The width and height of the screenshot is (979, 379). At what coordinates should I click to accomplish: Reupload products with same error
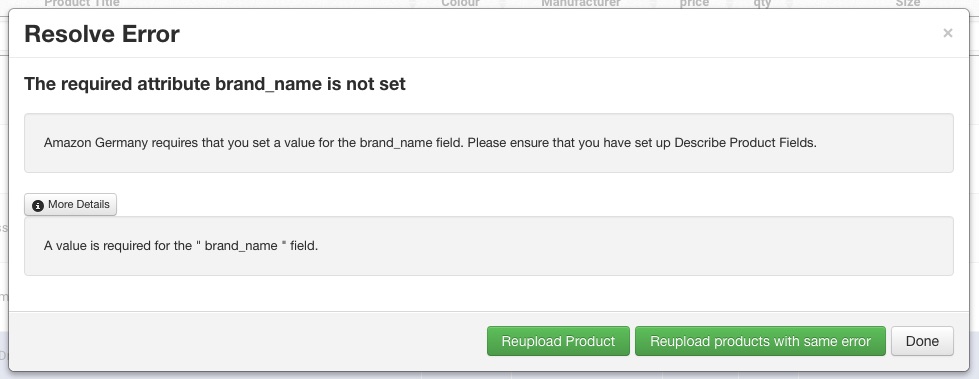pyautogui.click(x=760, y=342)
